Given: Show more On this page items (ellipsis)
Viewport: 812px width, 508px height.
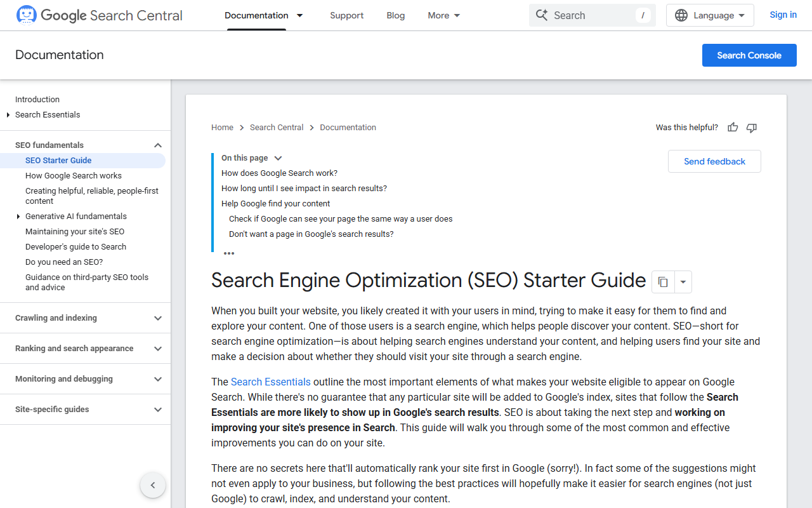Looking at the screenshot, I should (x=229, y=253).
